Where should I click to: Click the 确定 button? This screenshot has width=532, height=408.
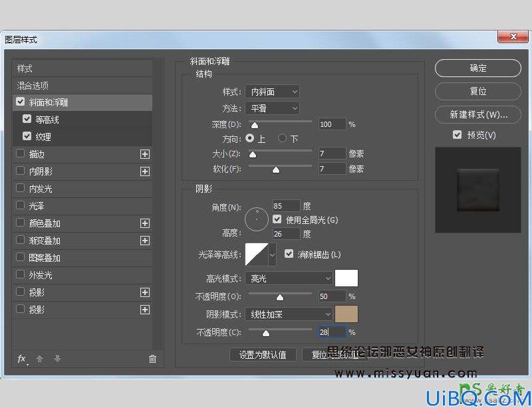click(477, 68)
